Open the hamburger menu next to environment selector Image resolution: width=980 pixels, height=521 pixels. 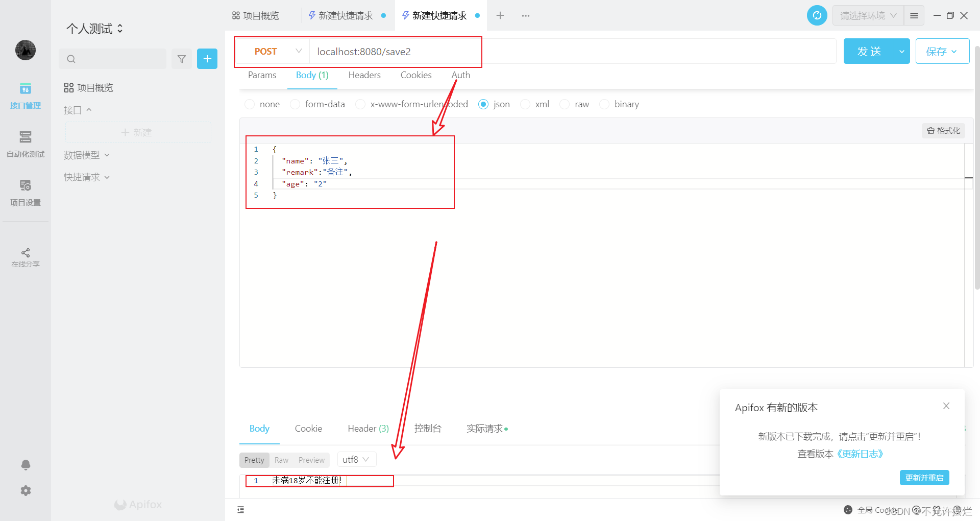[x=914, y=15]
